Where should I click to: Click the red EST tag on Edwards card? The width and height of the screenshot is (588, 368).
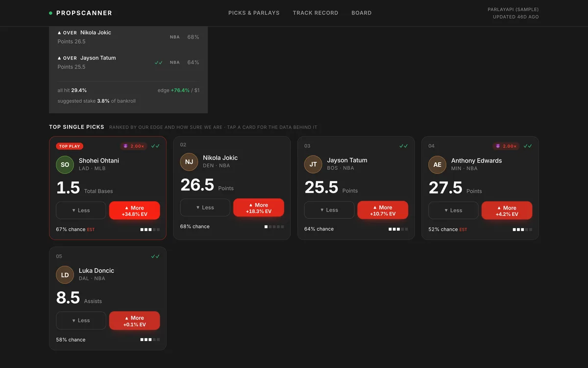(x=463, y=230)
